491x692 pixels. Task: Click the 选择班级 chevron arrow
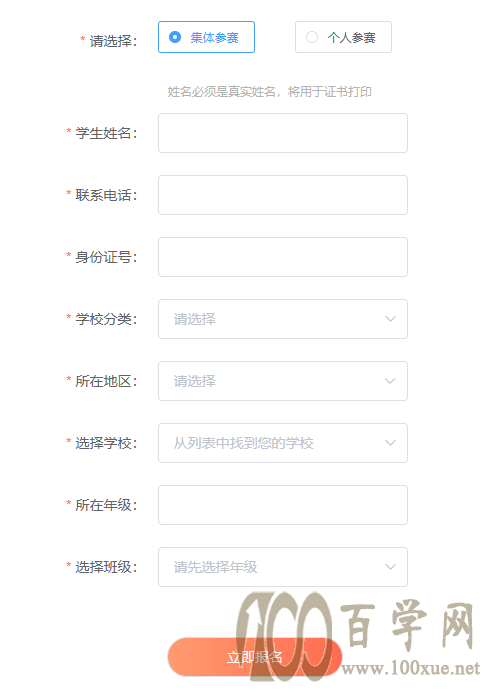(x=390, y=567)
